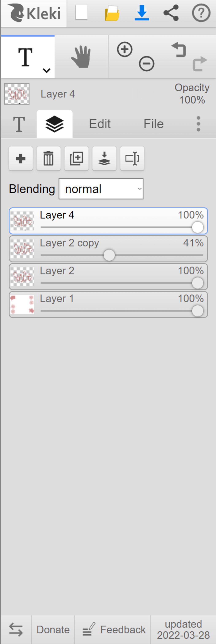Switch to the Edit tab
Screen dimensions: 216x644
pyautogui.click(x=100, y=124)
